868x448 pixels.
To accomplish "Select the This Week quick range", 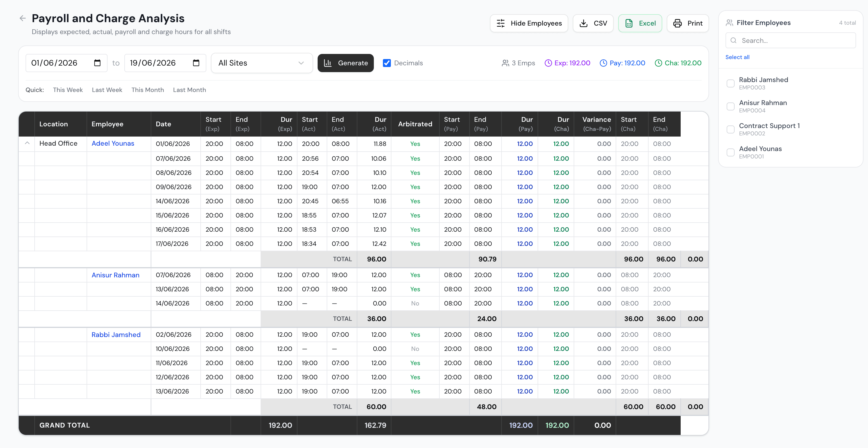I will tap(68, 90).
